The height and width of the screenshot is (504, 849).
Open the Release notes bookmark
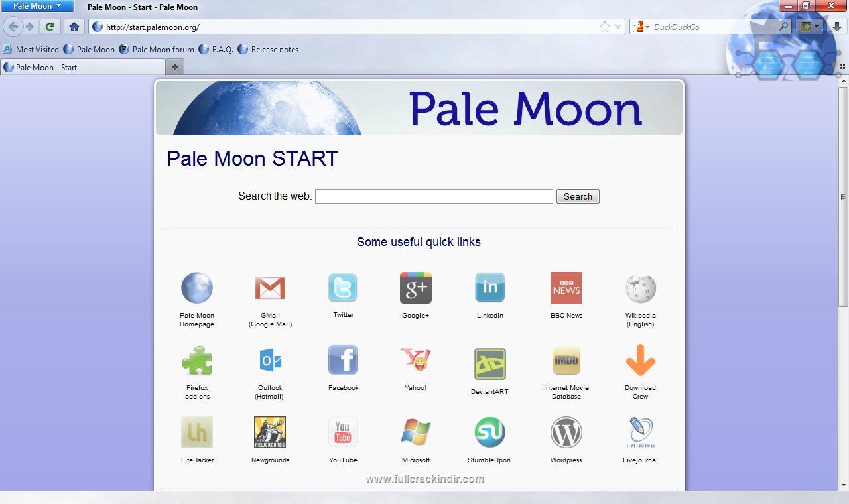(269, 49)
